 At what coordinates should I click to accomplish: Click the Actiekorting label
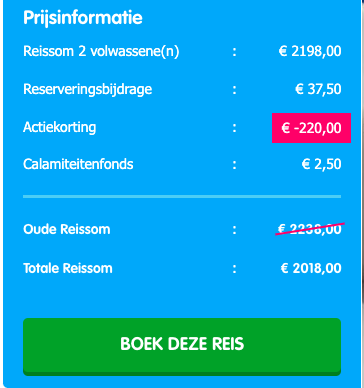point(60,127)
